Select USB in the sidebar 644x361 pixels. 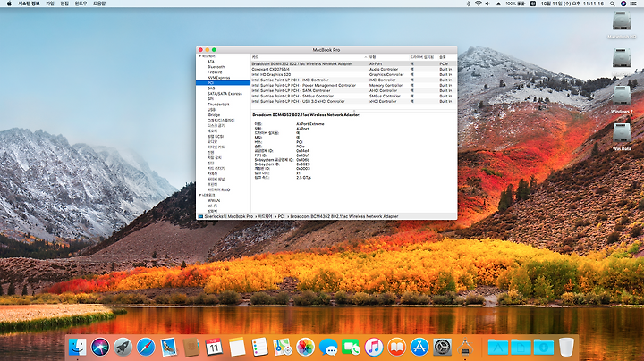tap(211, 110)
